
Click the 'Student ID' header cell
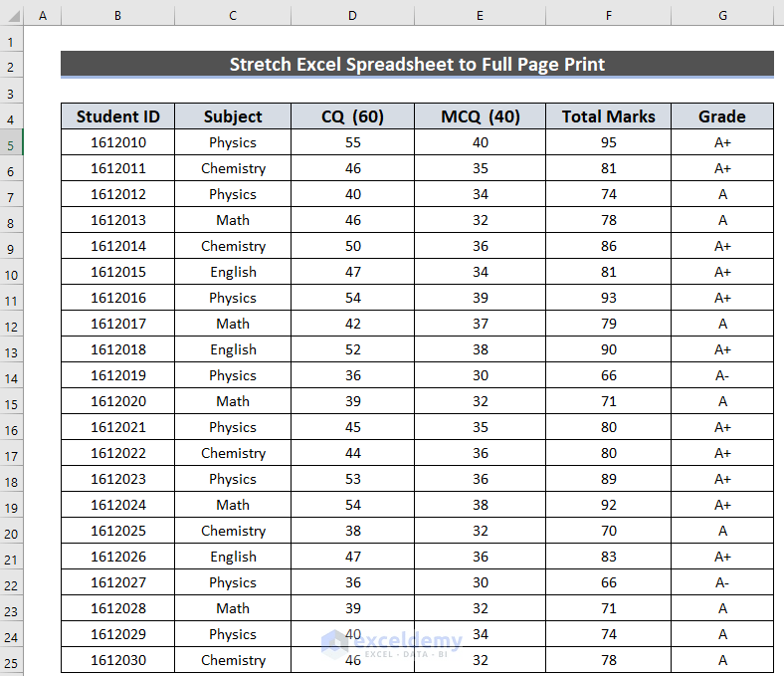point(118,116)
